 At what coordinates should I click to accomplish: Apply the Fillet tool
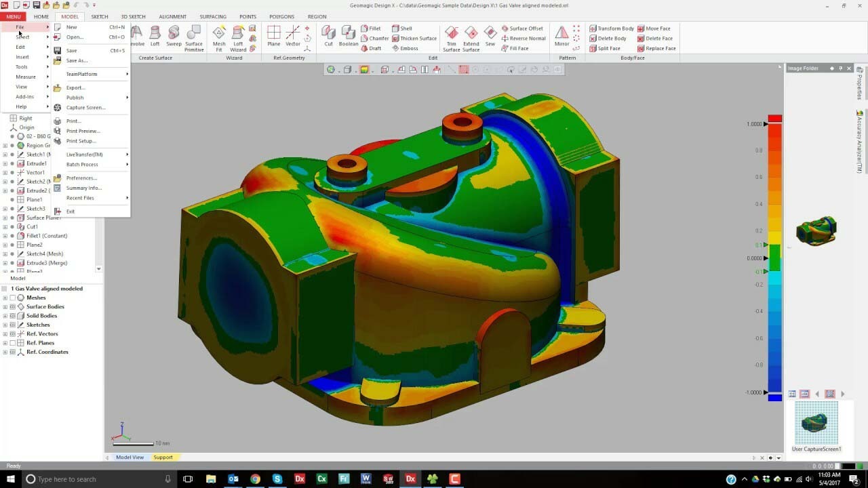click(370, 28)
